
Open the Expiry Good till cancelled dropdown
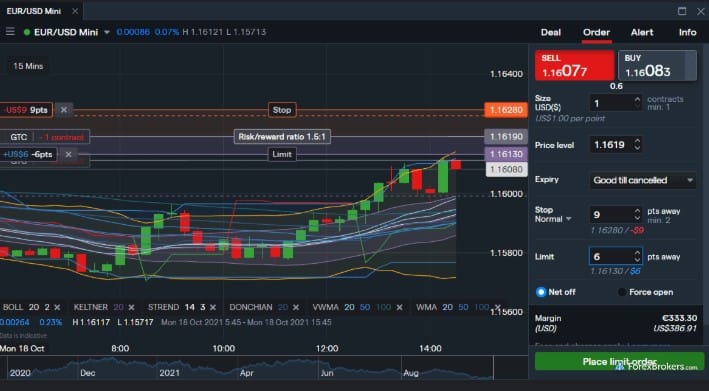point(643,180)
